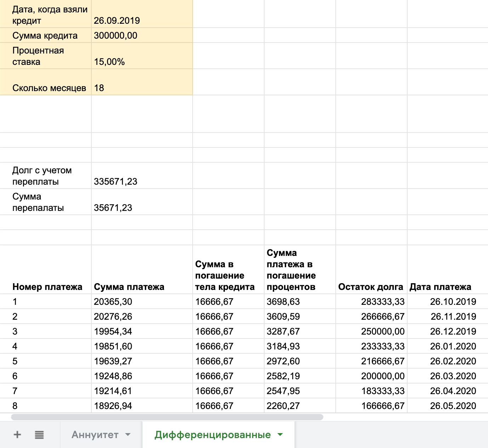Select the months count cell 18
Viewport: 488px width, 448px height.
tap(142, 82)
